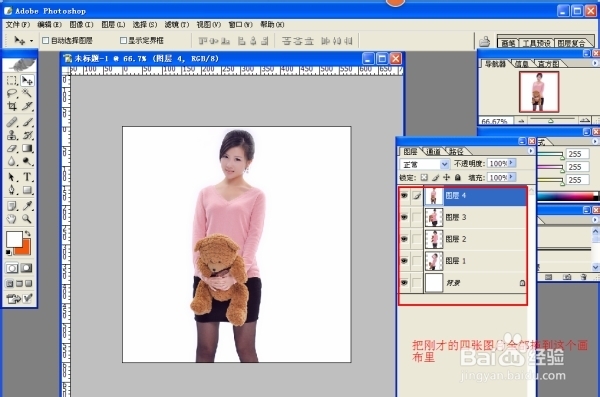Switch to the 路径 (Paths) tab

(456, 152)
